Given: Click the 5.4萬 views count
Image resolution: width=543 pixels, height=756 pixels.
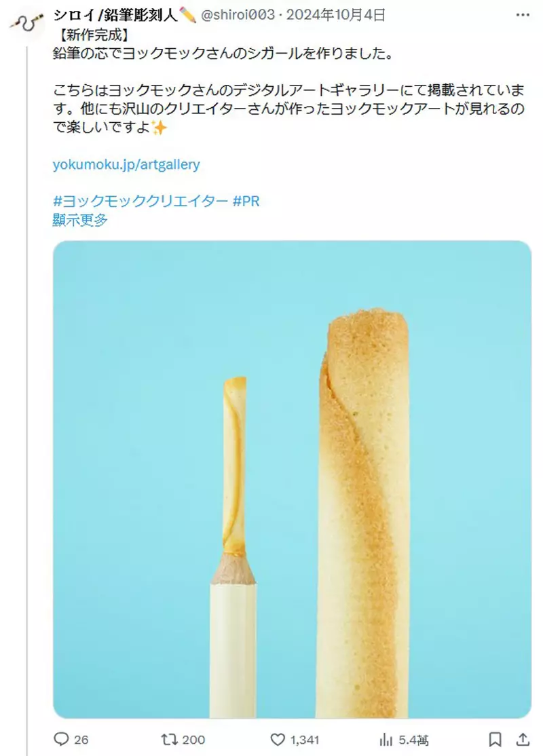Looking at the screenshot, I should [x=413, y=740].
